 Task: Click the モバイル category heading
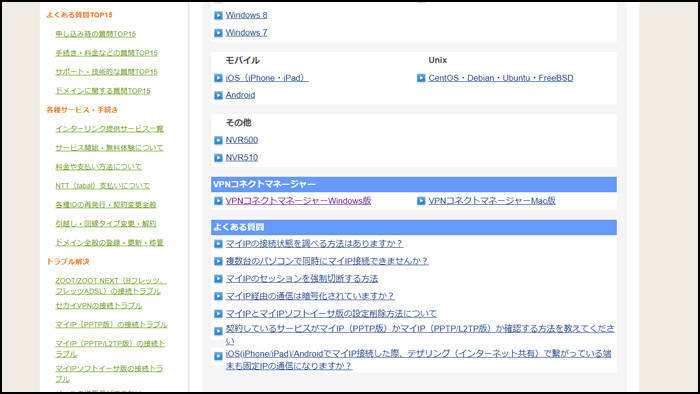(242, 60)
